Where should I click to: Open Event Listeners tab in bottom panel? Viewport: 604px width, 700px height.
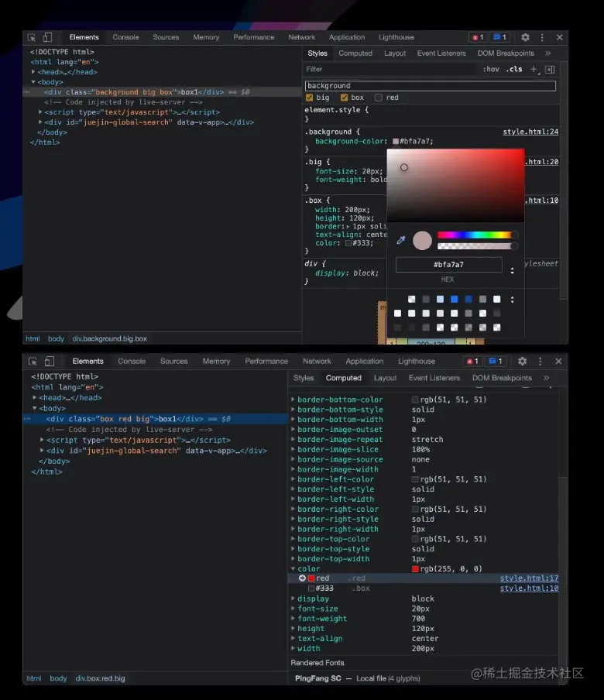(x=434, y=378)
